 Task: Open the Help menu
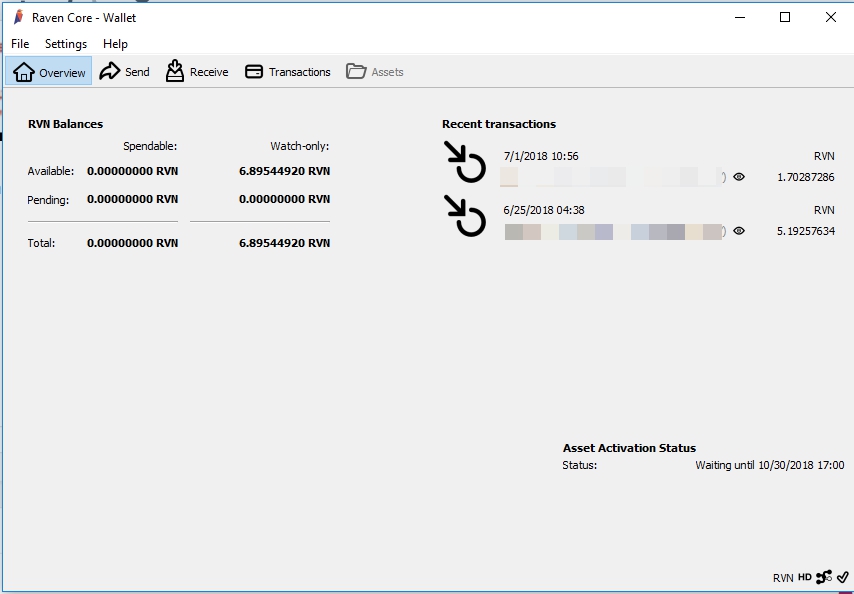click(115, 44)
